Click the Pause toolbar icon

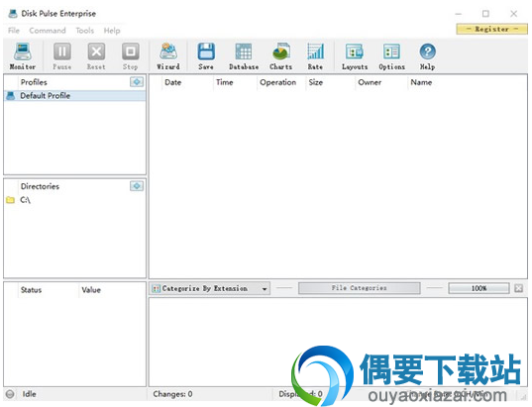[62, 56]
